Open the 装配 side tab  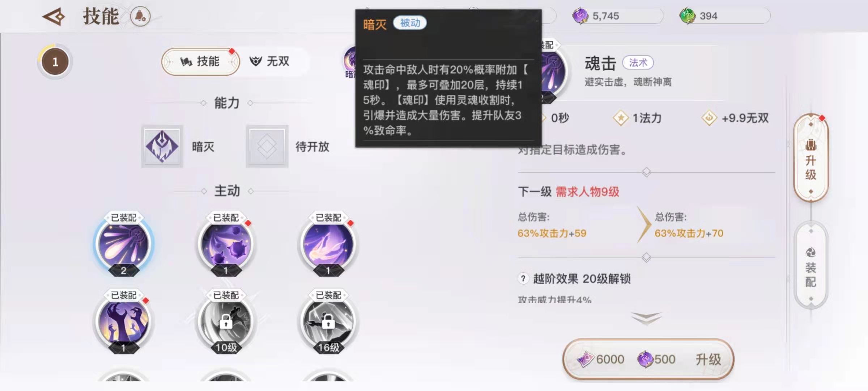pyautogui.click(x=811, y=265)
